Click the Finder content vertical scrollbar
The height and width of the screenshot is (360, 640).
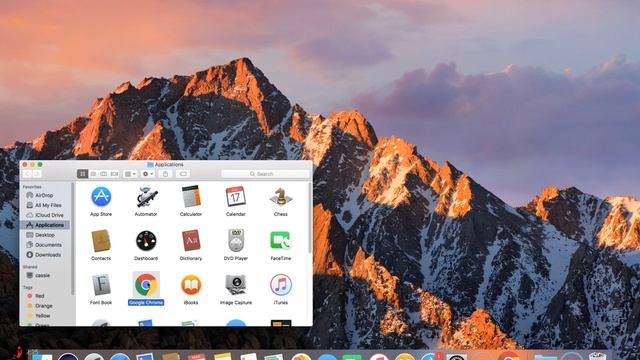[x=310, y=218]
